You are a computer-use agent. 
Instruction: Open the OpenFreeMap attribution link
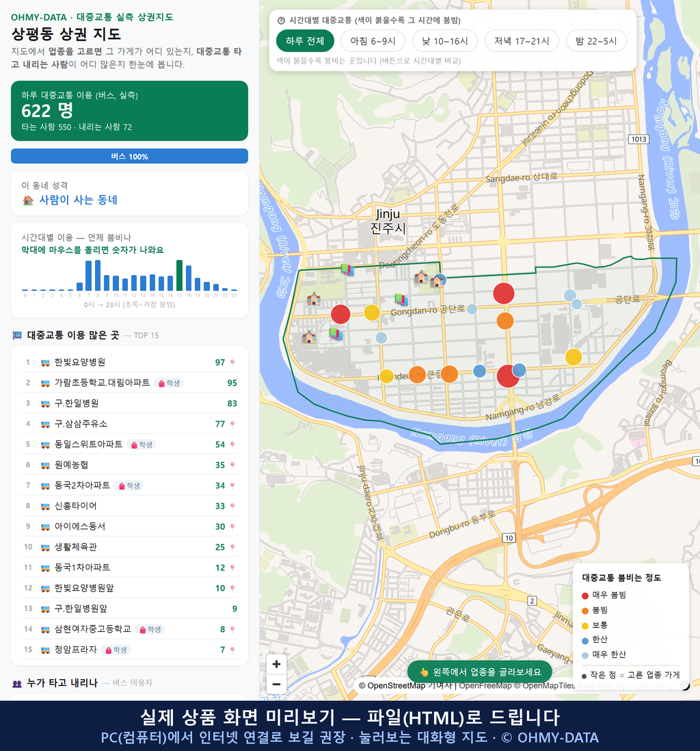485,685
